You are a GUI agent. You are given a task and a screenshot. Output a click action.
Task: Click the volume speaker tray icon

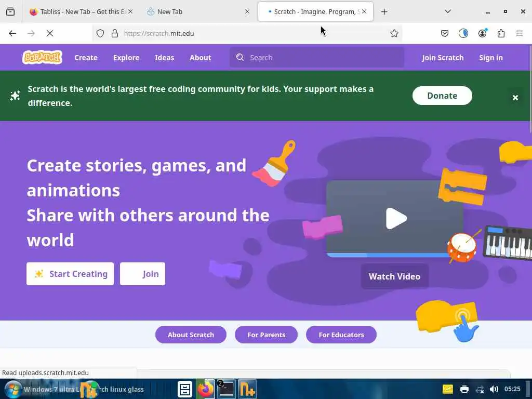[x=494, y=389]
